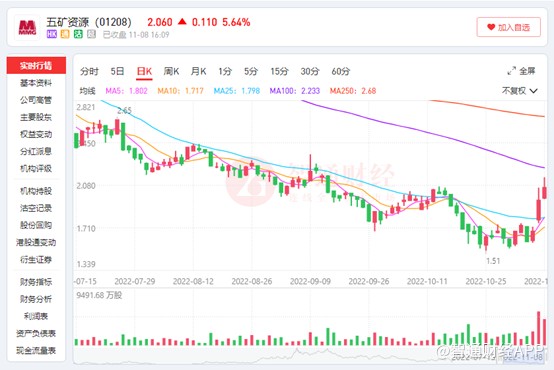Screen dimensions: 554x370
Task: Switch chart to 月K monthly view
Action: (198, 71)
